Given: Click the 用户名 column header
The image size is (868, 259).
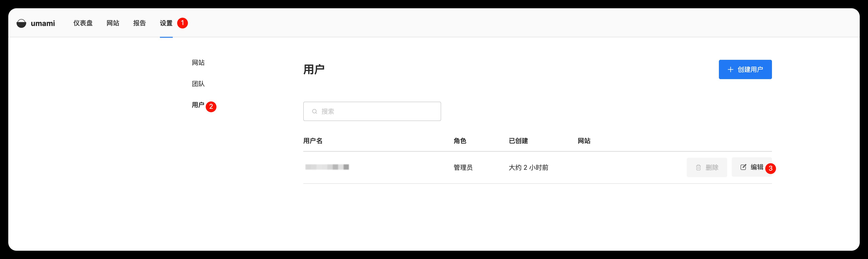Looking at the screenshot, I should 313,141.
